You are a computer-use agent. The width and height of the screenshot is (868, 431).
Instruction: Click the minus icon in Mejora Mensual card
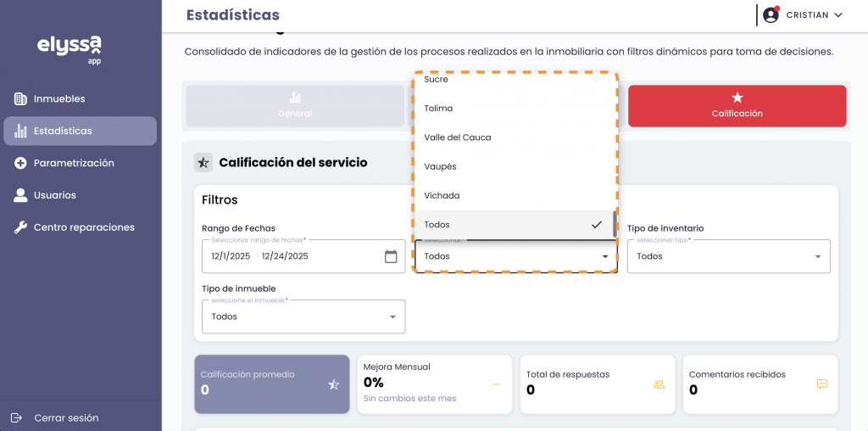pos(497,384)
